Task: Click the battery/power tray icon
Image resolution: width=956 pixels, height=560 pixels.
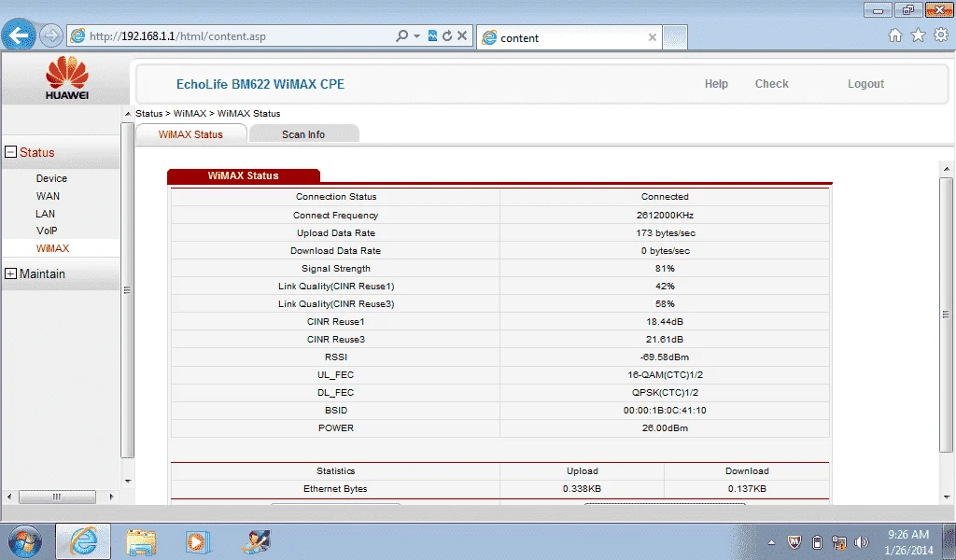Action: pos(817,541)
